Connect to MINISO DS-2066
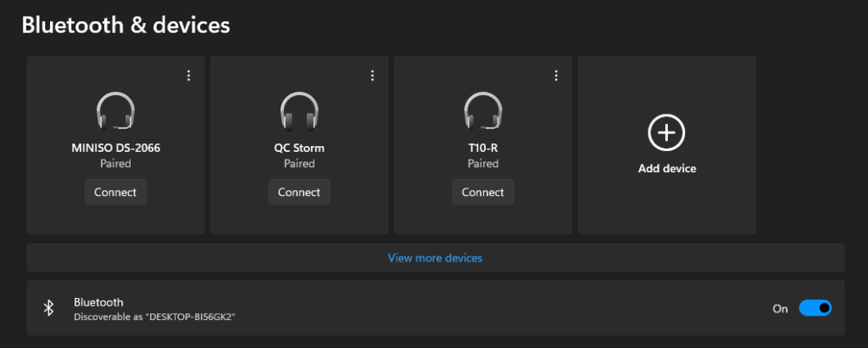This screenshot has width=868, height=348. pos(115,192)
